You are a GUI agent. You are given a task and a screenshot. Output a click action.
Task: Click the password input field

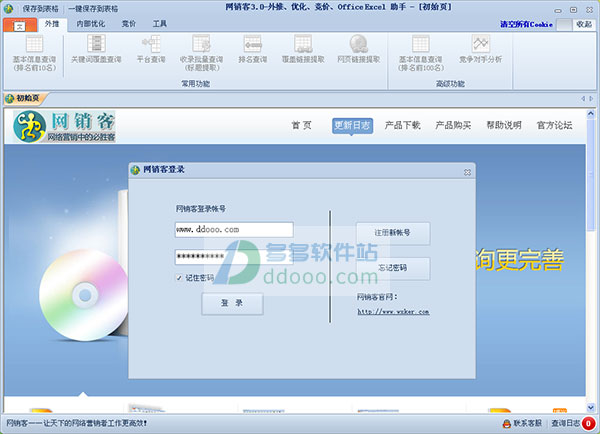coord(234,256)
